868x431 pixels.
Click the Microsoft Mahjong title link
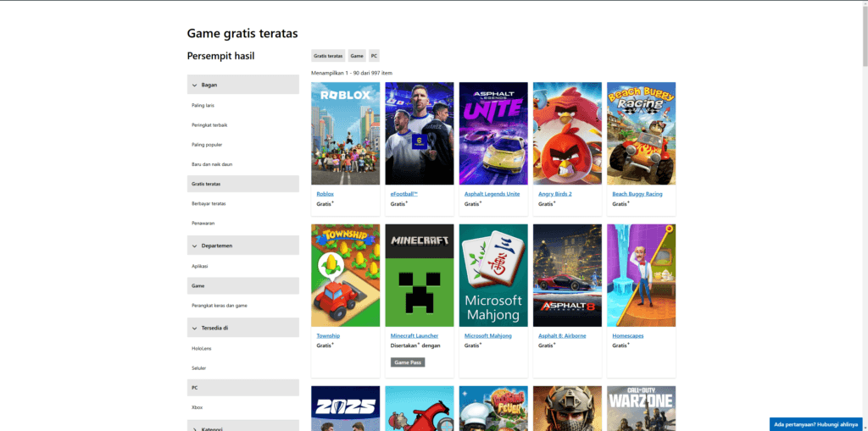coord(488,336)
